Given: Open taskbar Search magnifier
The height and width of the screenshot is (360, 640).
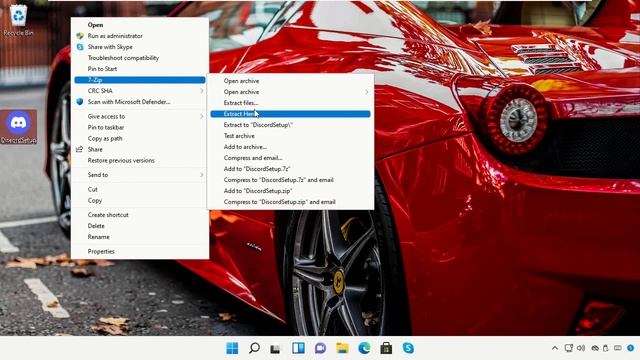Looking at the screenshot, I should (254, 348).
